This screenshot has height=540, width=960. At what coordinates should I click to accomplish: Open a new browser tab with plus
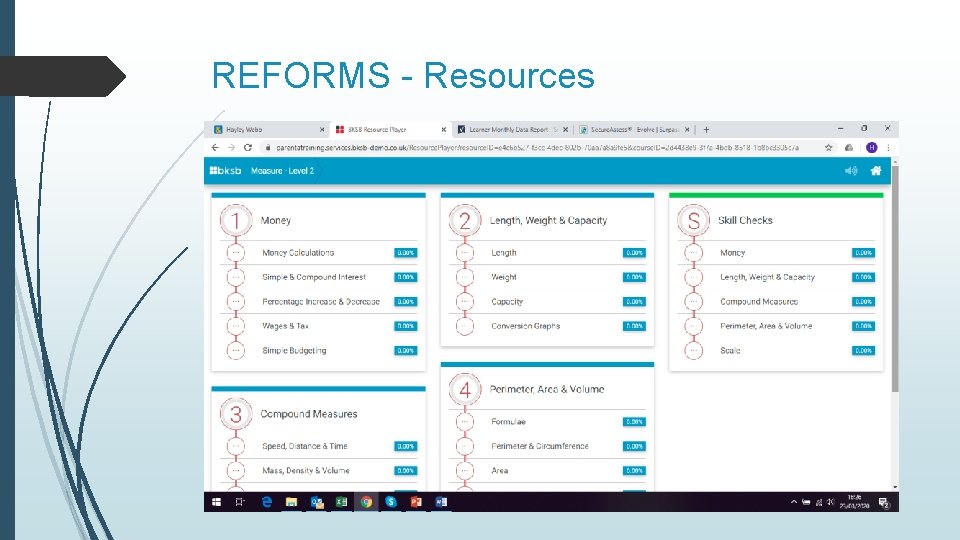click(x=706, y=130)
